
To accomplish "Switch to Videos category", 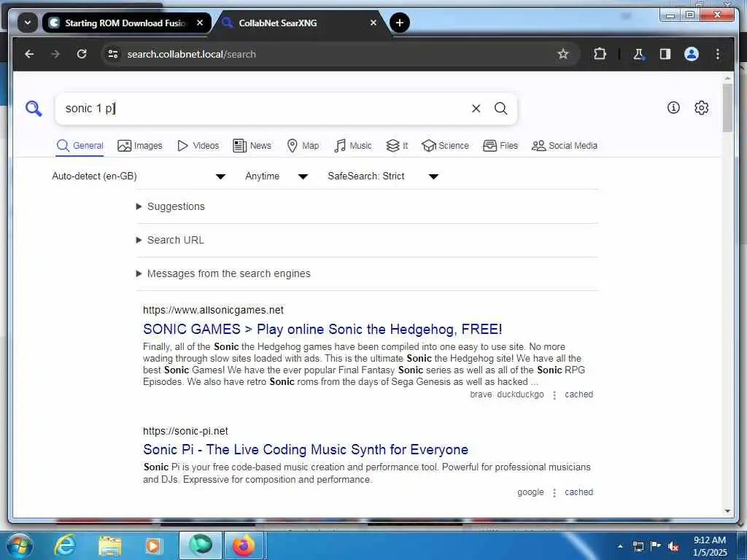I will click(198, 146).
